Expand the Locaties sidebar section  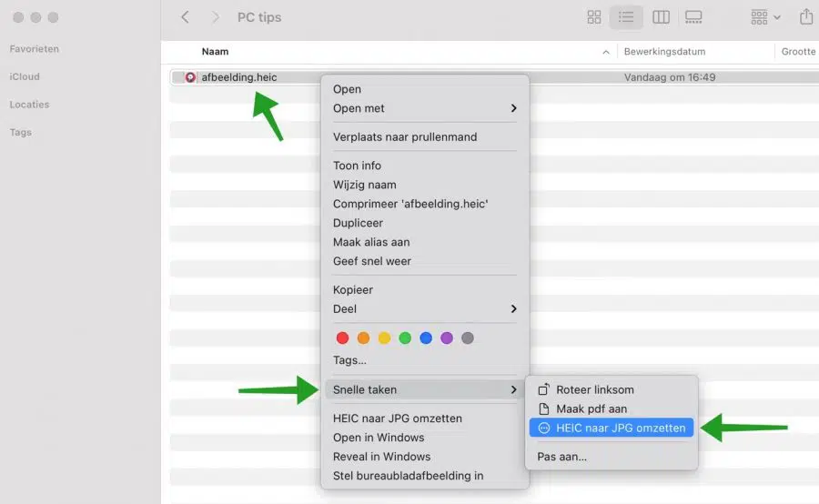(29, 105)
